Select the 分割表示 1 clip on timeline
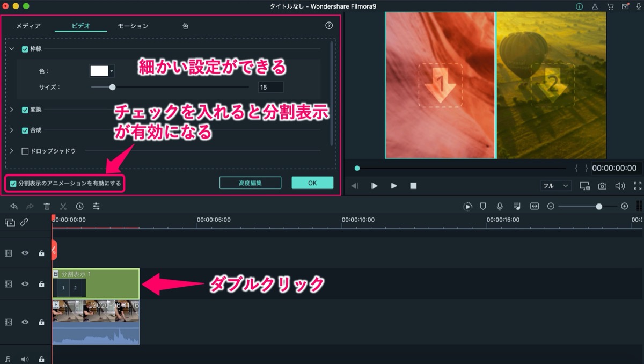Screen dimensions: 644x364 pos(96,283)
